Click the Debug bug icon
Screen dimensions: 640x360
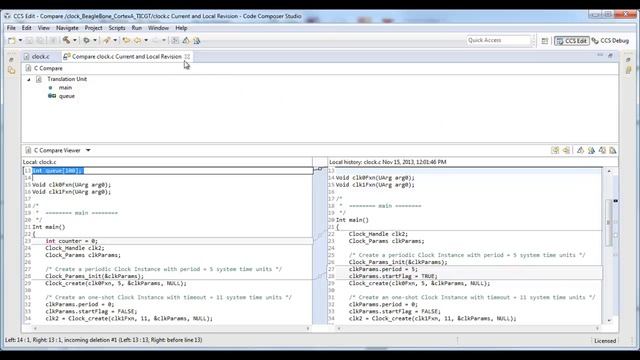[x=87, y=40]
